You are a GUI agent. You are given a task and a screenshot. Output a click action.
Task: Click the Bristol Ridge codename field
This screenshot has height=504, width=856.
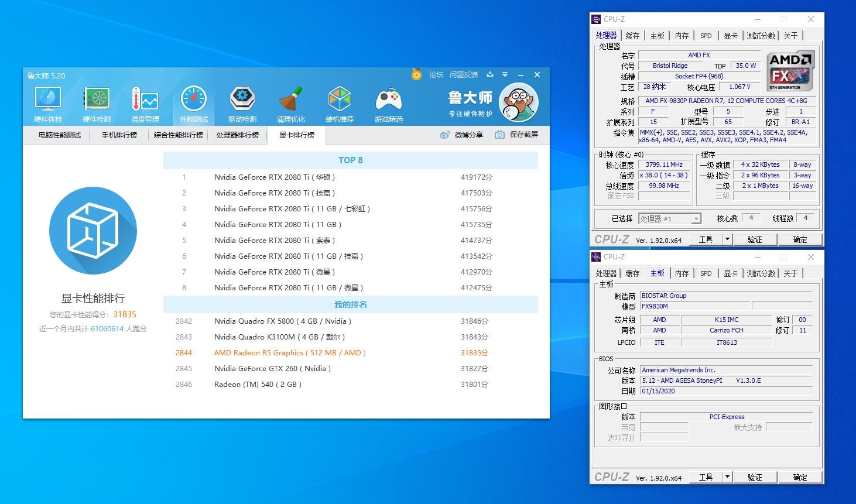coord(670,66)
